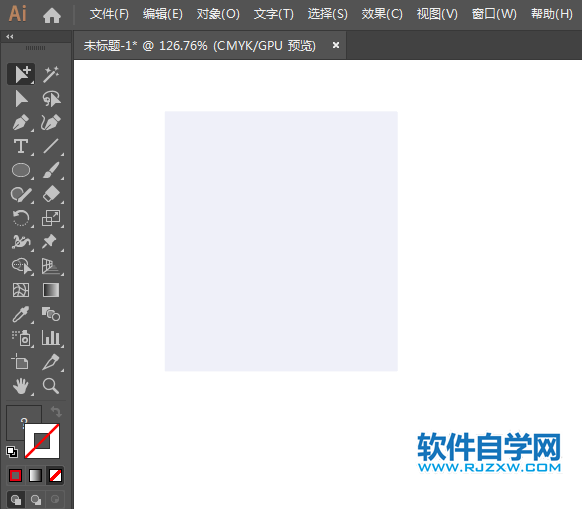582x509 pixels.
Task: Click the stroke color swatch
Action: (42, 441)
